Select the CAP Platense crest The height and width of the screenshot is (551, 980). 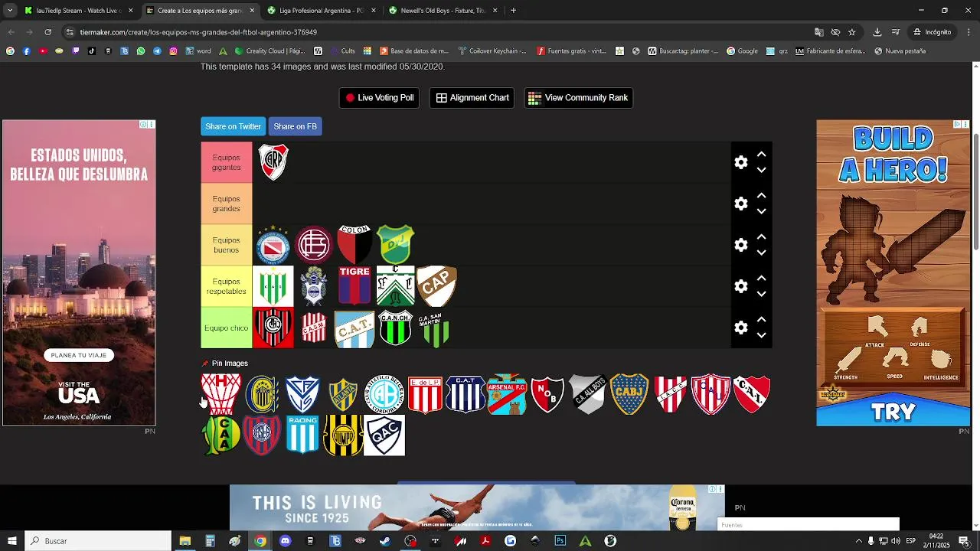pos(436,286)
